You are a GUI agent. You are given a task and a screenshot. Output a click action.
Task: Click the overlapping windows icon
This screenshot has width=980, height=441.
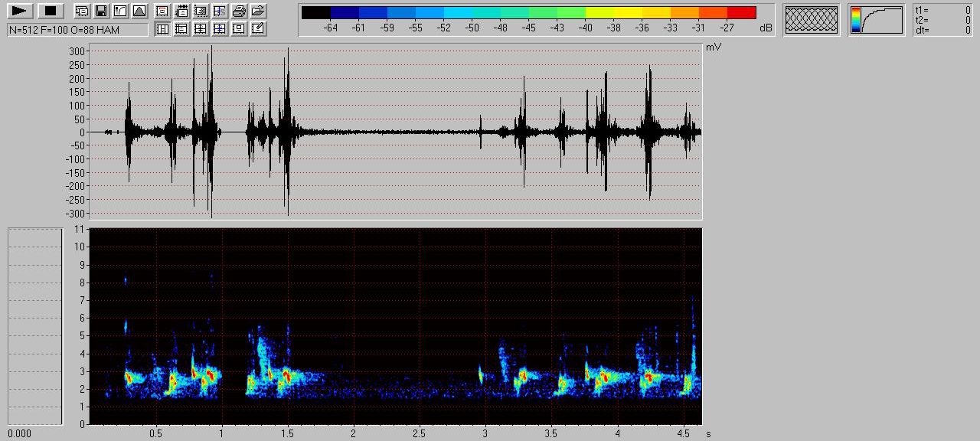(82, 11)
